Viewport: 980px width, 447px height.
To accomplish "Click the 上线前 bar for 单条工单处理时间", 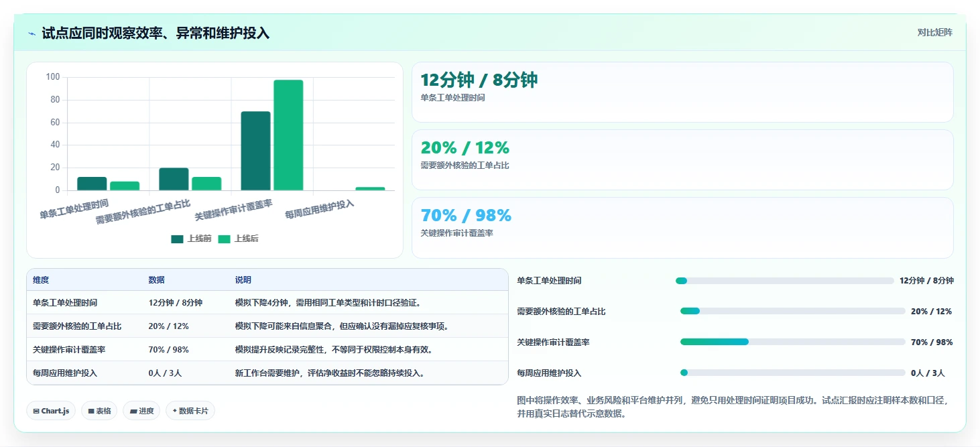I will pyautogui.click(x=92, y=184).
